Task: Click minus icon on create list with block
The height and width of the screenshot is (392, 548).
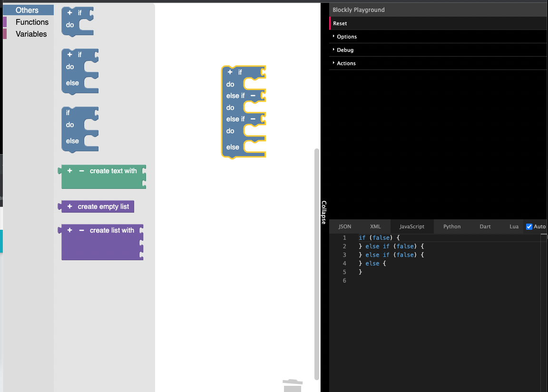Action: click(x=81, y=230)
